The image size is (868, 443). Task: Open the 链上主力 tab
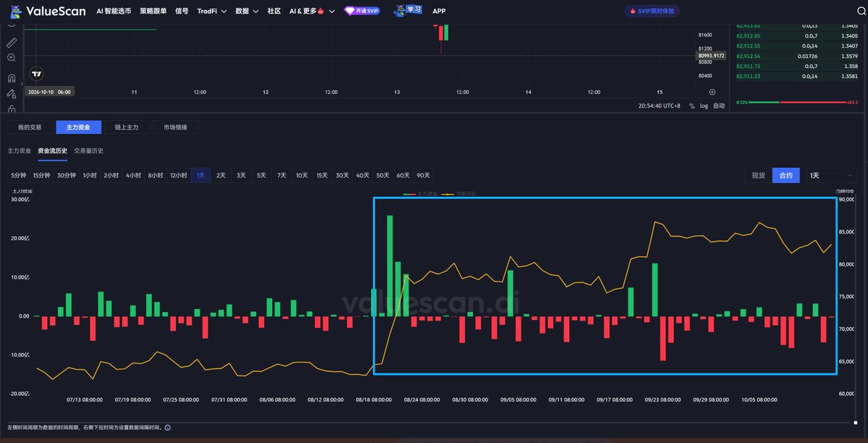(127, 127)
